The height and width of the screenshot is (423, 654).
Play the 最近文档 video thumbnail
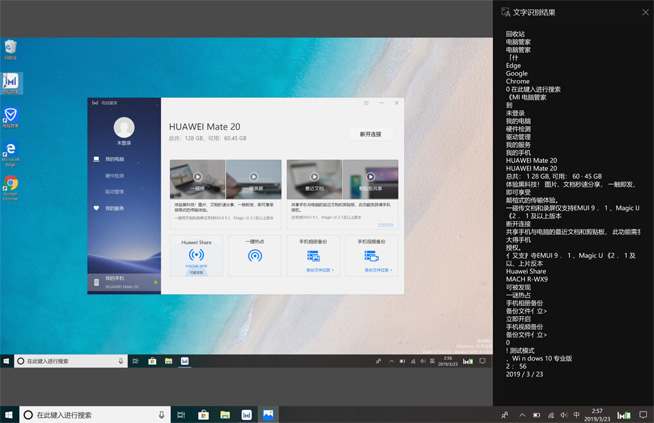(x=314, y=177)
